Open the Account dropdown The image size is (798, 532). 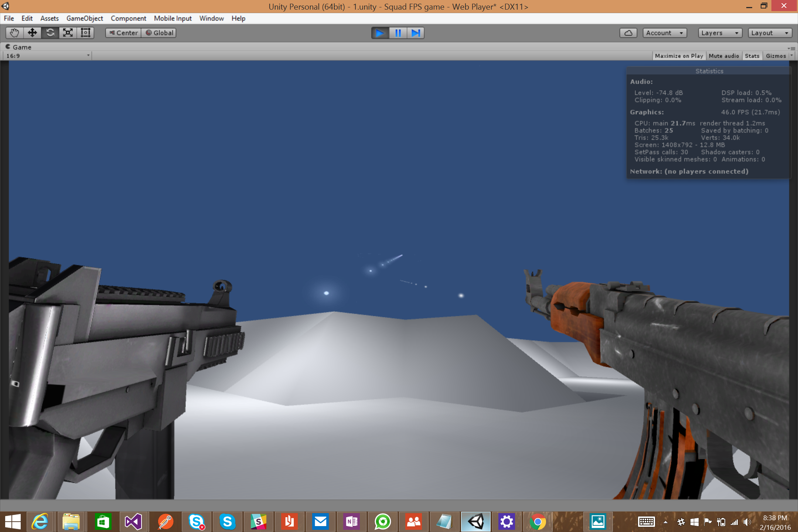click(665, 33)
